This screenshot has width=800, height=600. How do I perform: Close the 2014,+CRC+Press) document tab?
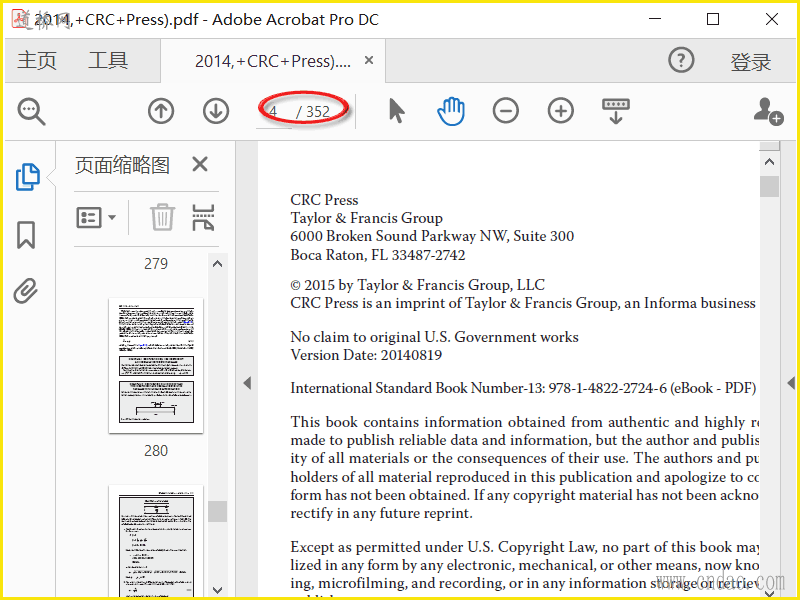coord(369,60)
